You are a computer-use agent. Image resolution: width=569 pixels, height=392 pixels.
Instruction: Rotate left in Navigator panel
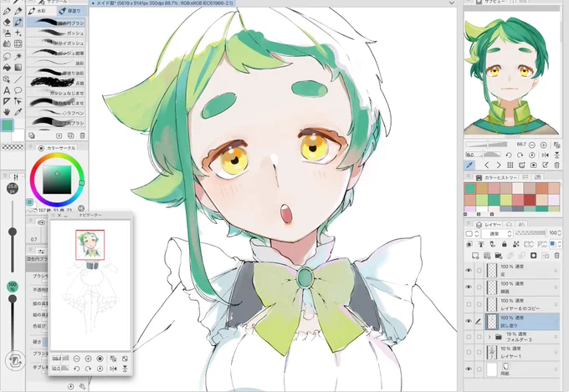pos(77,369)
